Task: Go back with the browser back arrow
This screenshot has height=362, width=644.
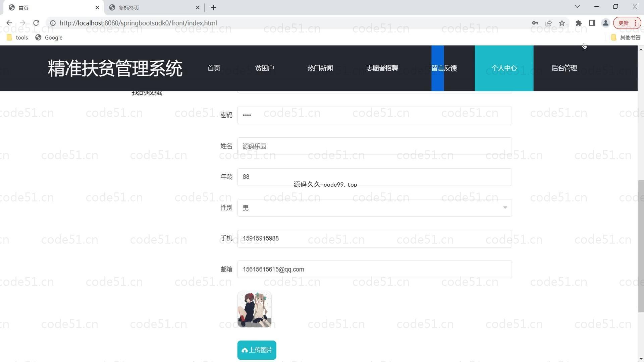Action: click(9, 23)
